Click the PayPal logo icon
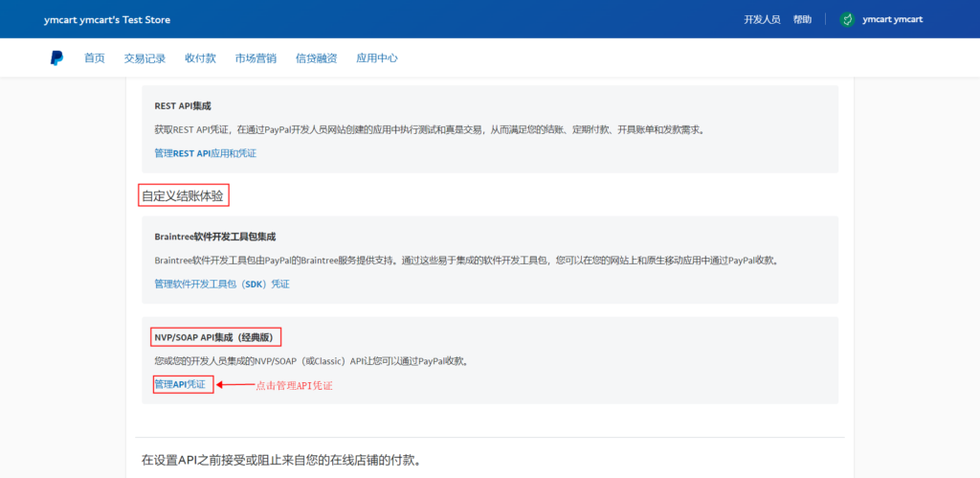Image resolution: width=980 pixels, height=478 pixels. (57, 58)
